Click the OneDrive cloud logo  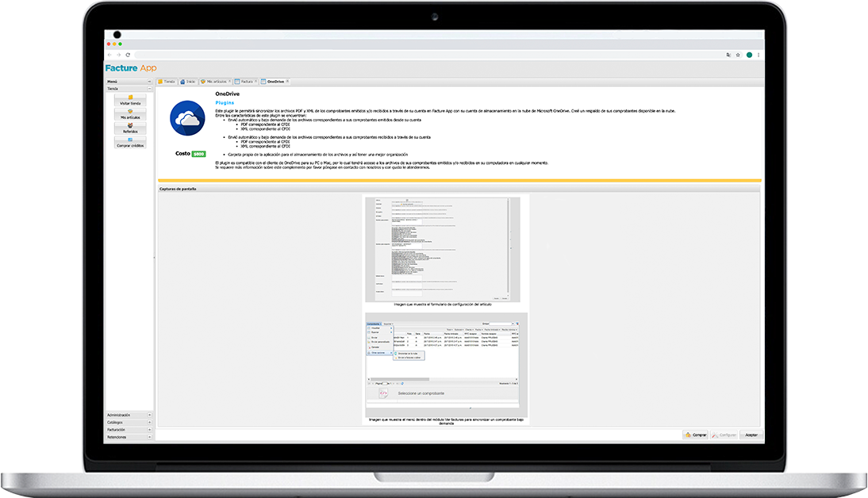188,119
